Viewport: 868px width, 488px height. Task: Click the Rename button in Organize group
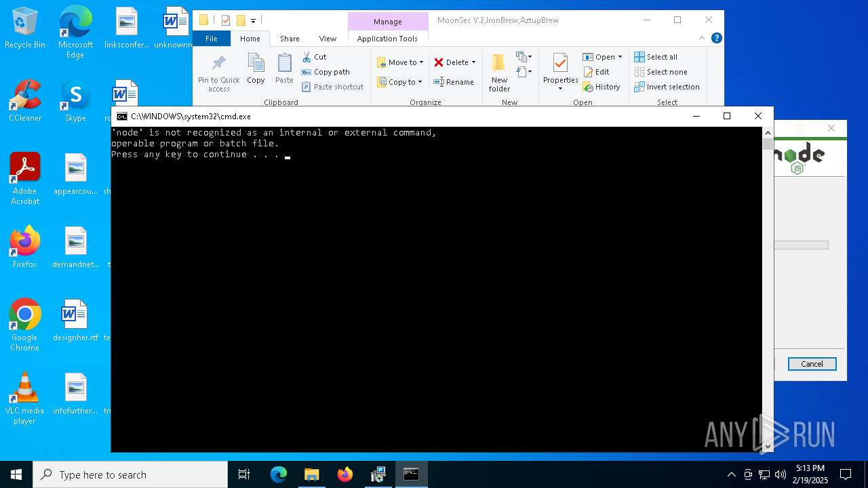pos(454,82)
